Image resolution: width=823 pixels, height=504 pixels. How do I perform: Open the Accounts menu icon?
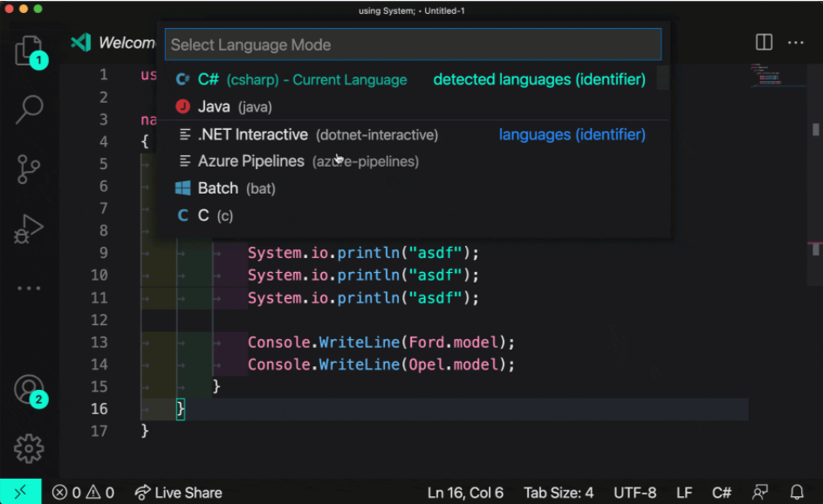coord(29,390)
